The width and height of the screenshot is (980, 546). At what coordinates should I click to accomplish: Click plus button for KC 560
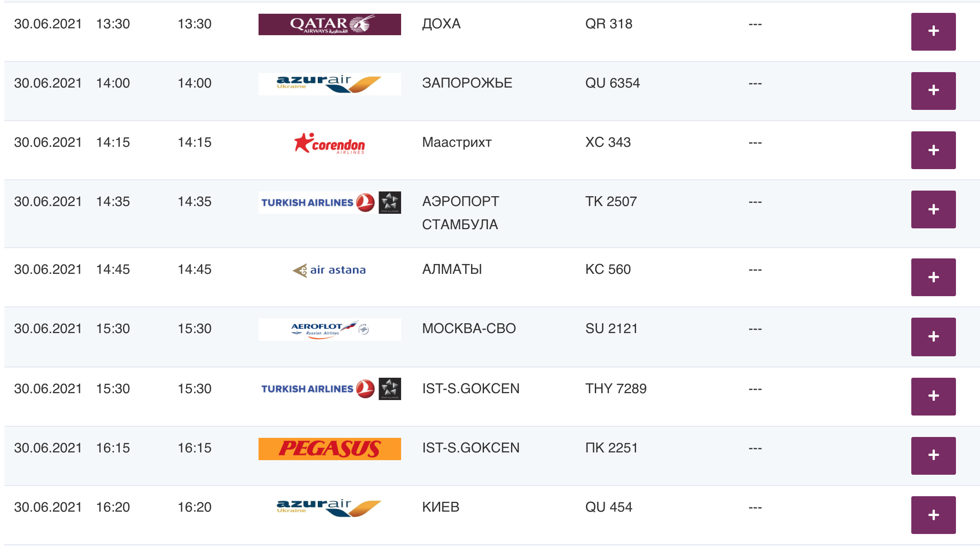933,277
